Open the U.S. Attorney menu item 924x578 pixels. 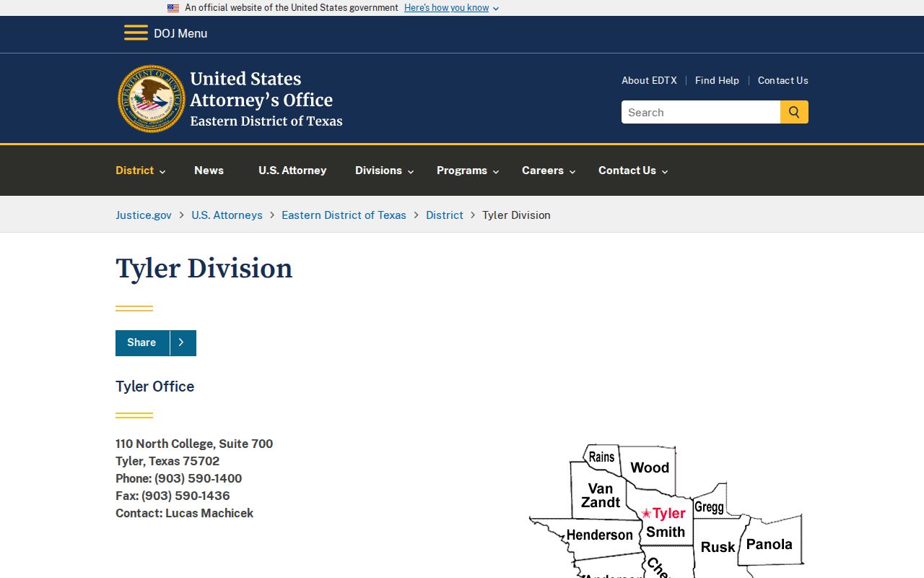[x=292, y=171]
